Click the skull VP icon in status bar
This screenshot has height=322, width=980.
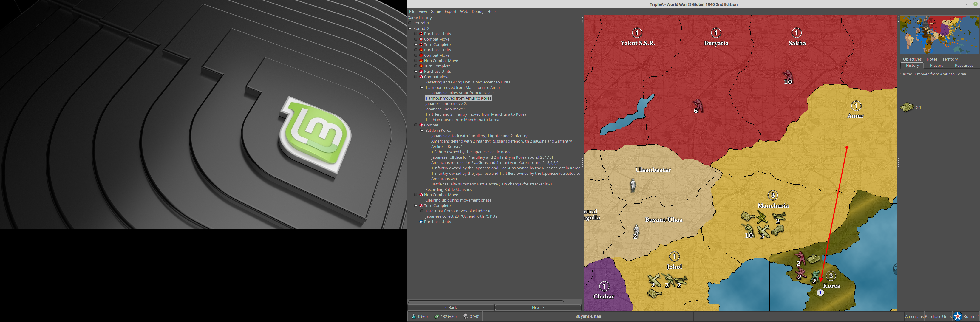pos(466,316)
